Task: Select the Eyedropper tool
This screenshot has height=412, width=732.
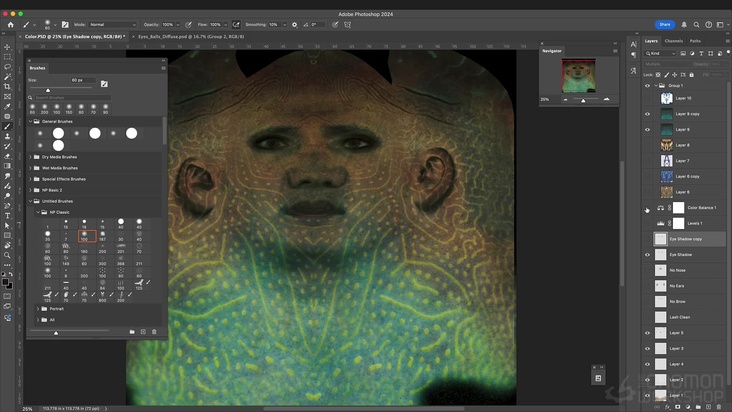Action: coord(7,106)
